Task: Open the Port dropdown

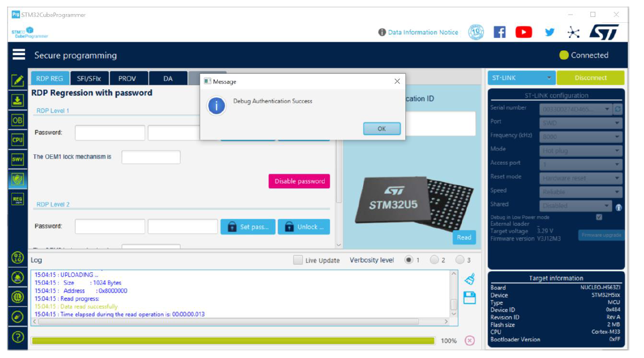Action: click(581, 123)
